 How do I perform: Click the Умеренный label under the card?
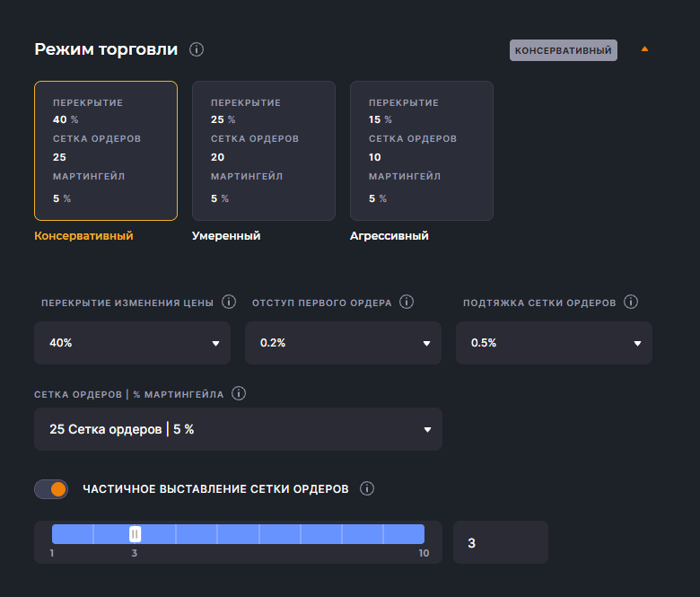coord(226,236)
